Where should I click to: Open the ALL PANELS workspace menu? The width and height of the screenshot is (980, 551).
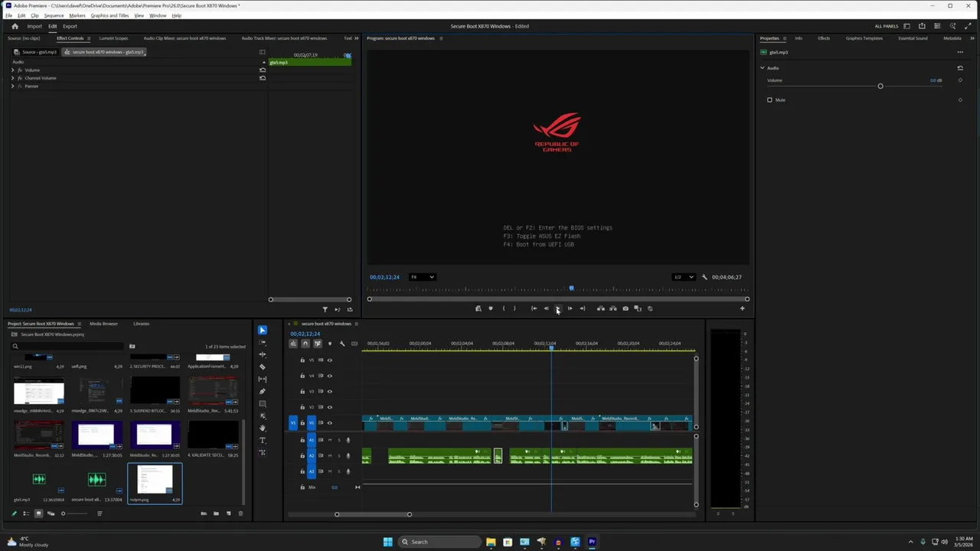click(x=887, y=26)
